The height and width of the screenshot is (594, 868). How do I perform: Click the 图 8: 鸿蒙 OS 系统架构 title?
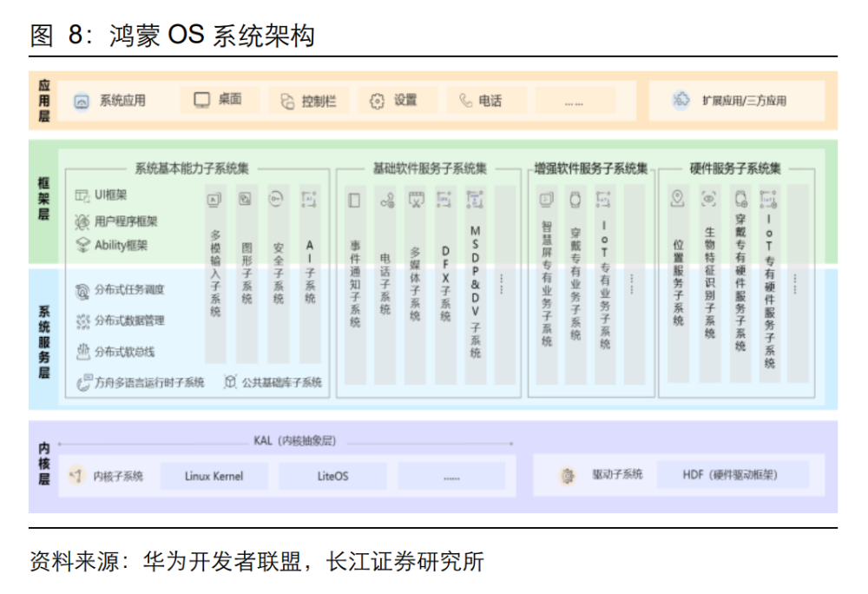172,35
